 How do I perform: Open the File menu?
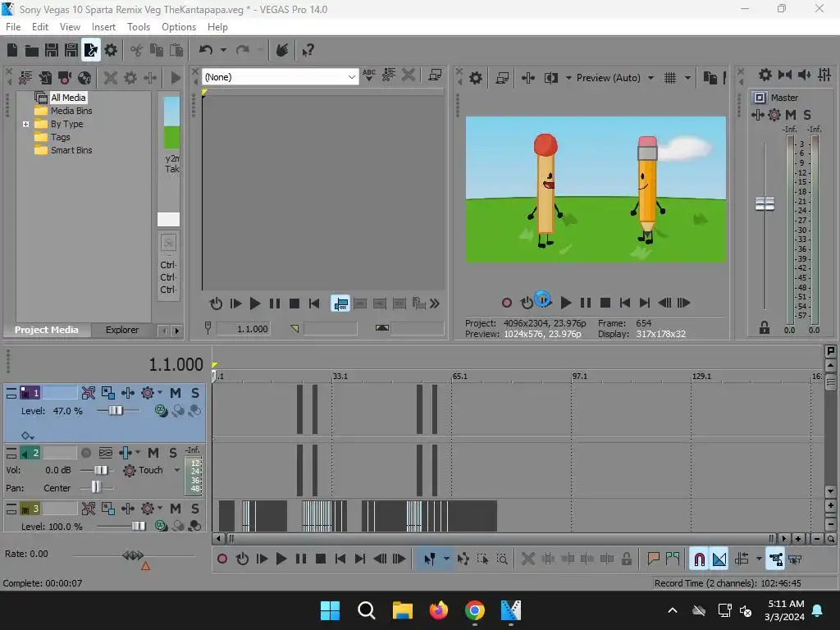coord(13,27)
